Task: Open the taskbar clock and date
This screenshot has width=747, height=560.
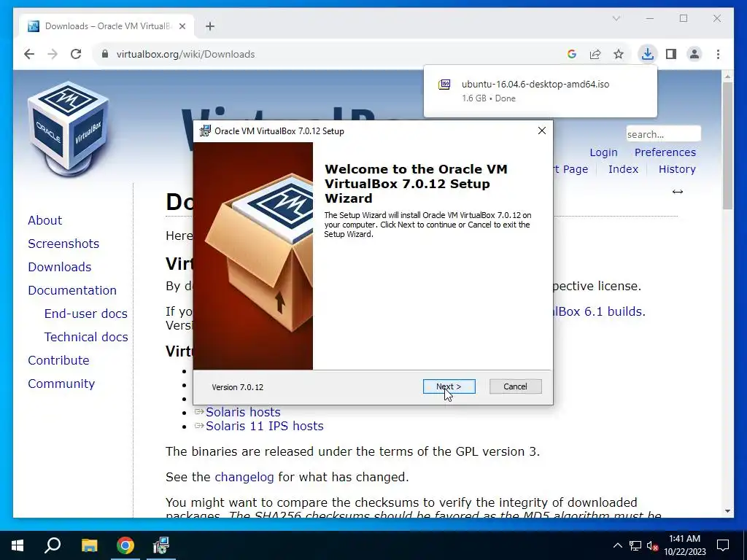Action: pyautogui.click(x=684, y=545)
